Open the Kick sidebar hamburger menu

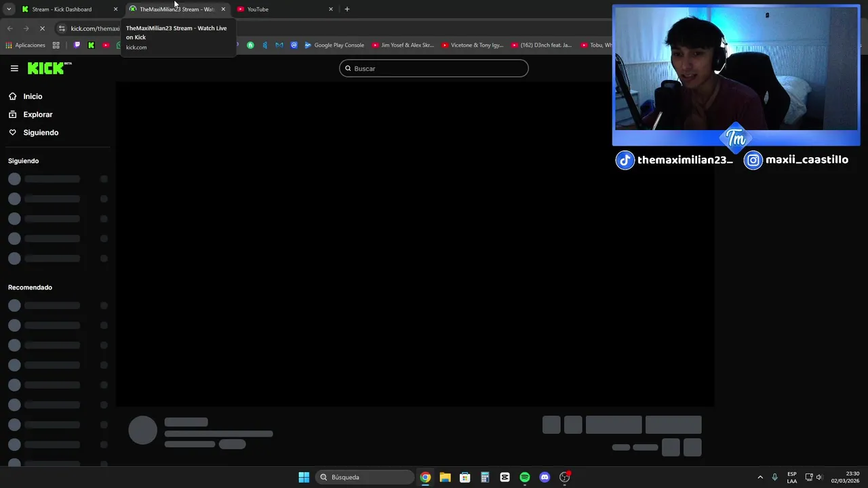coord(14,68)
